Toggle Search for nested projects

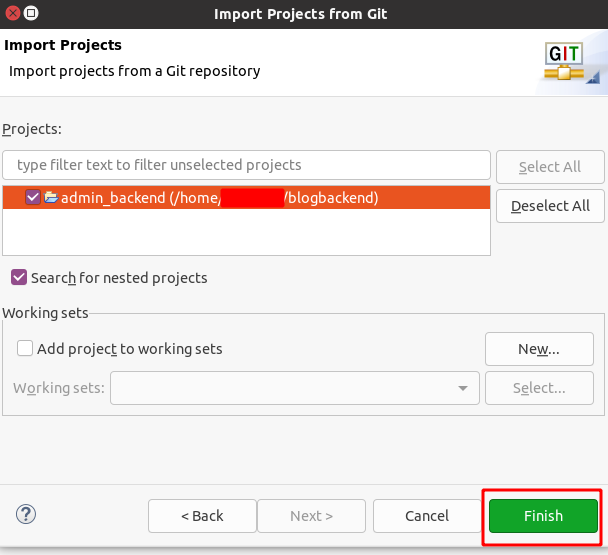tap(19, 278)
